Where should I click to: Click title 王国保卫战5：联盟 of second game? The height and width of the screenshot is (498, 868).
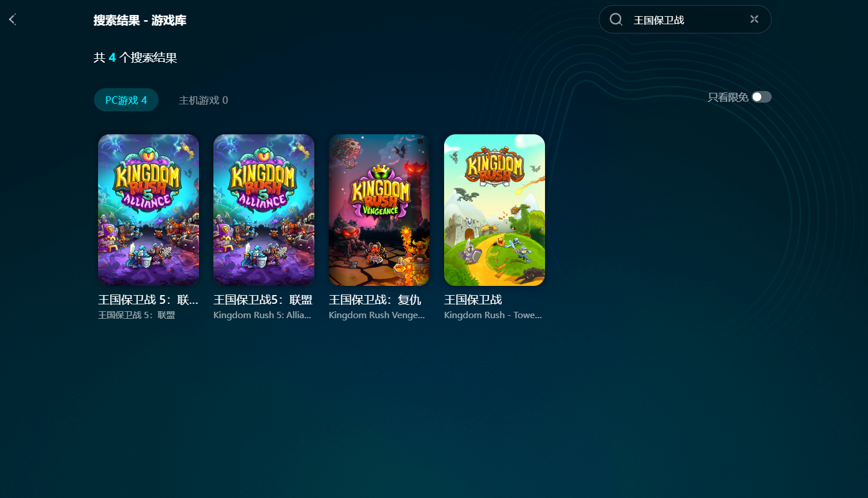263,300
